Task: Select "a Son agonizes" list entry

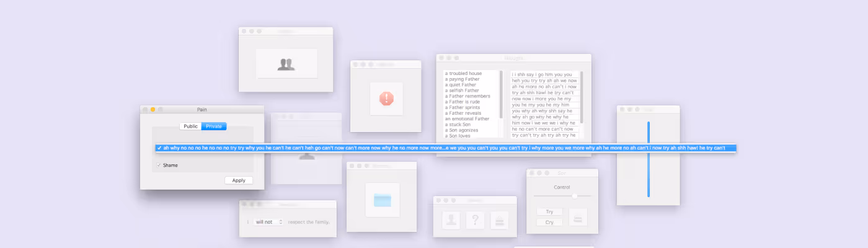Action: click(463, 130)
